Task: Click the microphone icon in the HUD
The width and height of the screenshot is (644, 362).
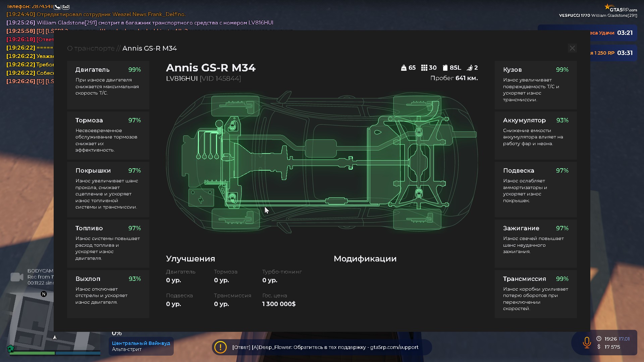Action: tap(587, 343)
